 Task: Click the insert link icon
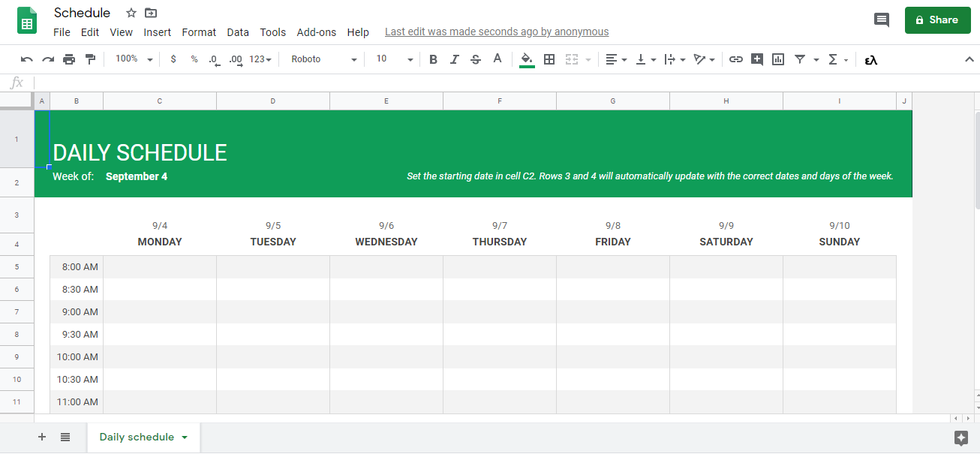tap(736, 59)
